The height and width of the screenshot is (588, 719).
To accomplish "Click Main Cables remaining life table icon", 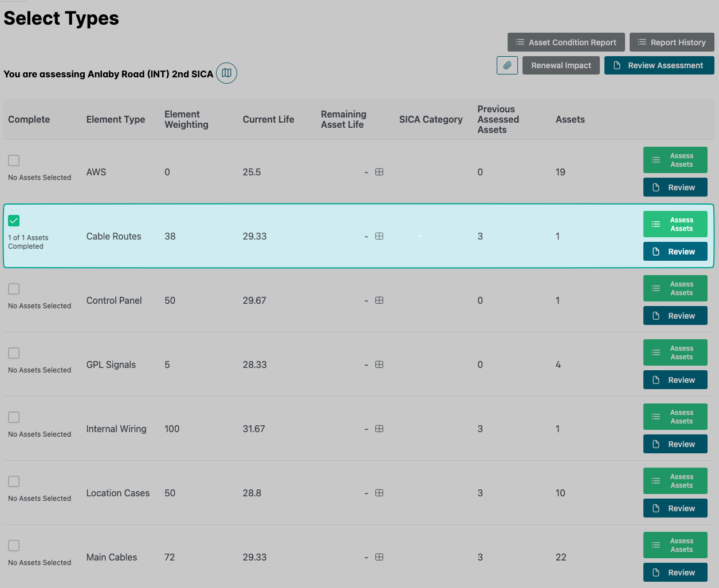I will [379, 557].
